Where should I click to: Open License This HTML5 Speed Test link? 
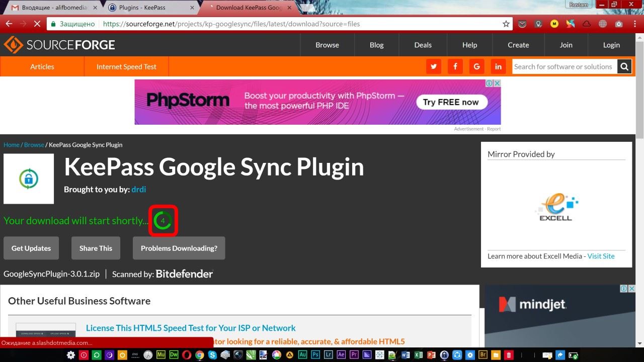pos(191,328)
